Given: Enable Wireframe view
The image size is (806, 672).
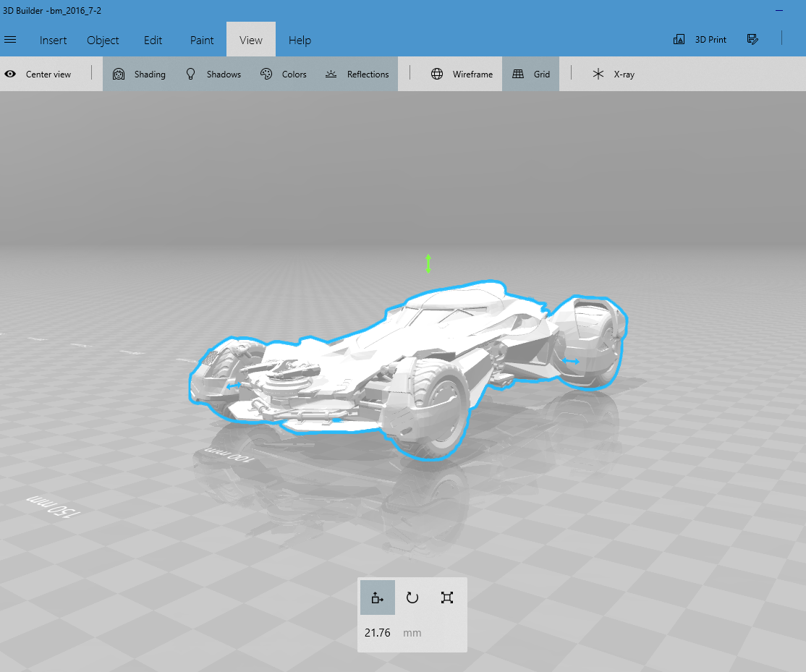Looking at the screenshot, I should click(x=462, y=74).
